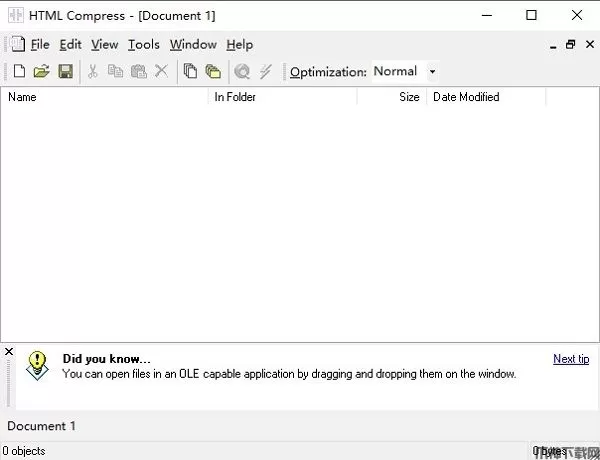Viewport: 600px width, 460px height.
Task: Minimize the HTML Compress application window
Action: click(x=487, y=15)
